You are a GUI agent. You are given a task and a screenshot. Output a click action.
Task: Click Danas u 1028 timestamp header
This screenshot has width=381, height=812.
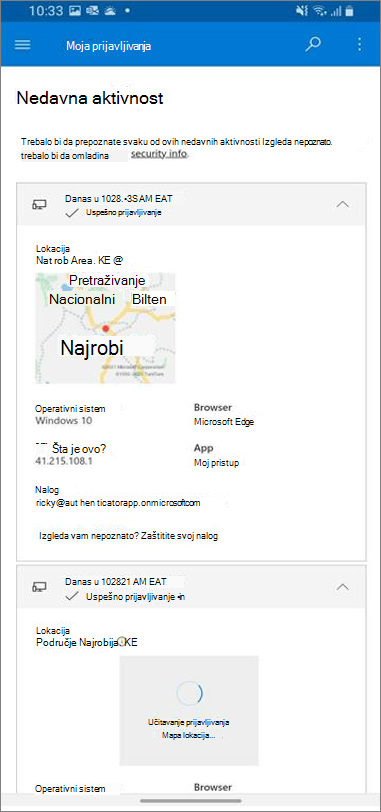pos(119,198)
